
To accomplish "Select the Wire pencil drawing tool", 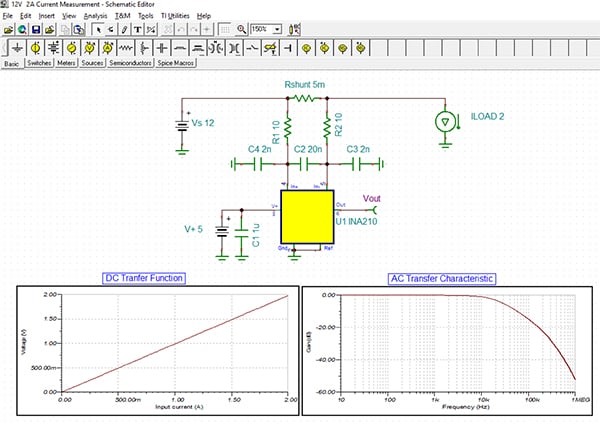I will pyautogui.click(x=124, y=29).
